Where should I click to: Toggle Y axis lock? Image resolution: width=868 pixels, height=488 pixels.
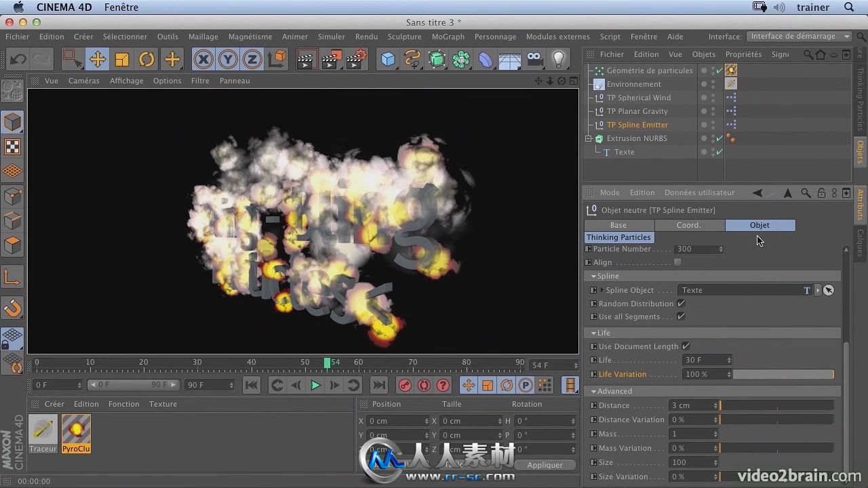228,60
